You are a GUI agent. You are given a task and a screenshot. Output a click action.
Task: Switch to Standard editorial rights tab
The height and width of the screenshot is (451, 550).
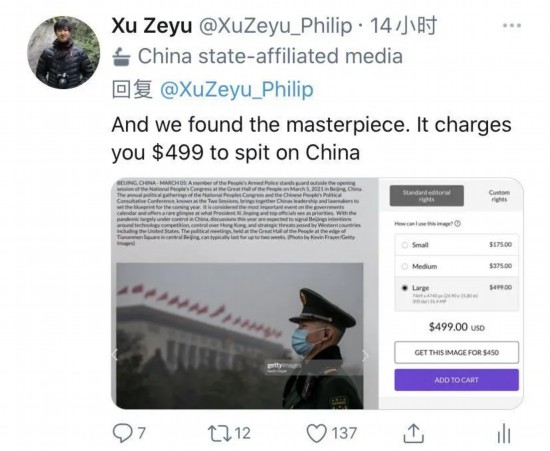click(427, 196)
